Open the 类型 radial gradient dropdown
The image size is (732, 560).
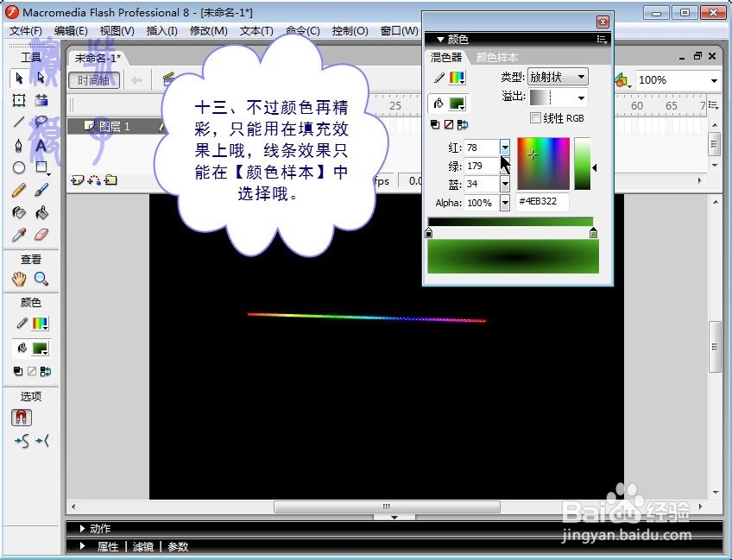(581, 77)
